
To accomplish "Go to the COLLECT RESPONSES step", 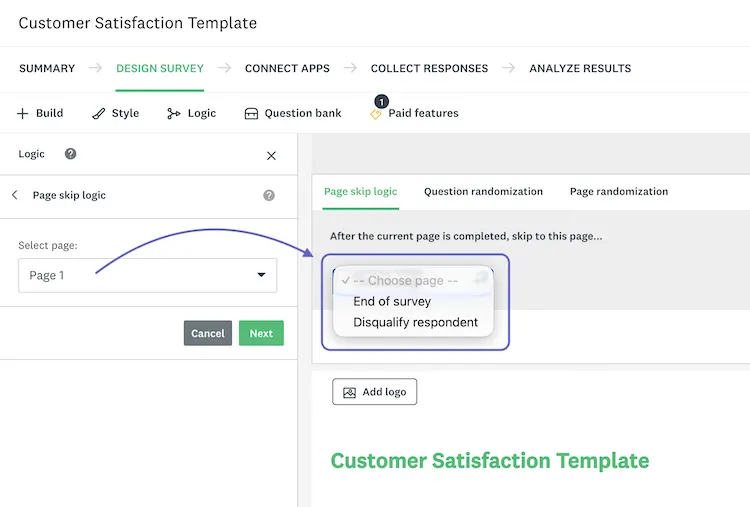I will pos(429,68).
